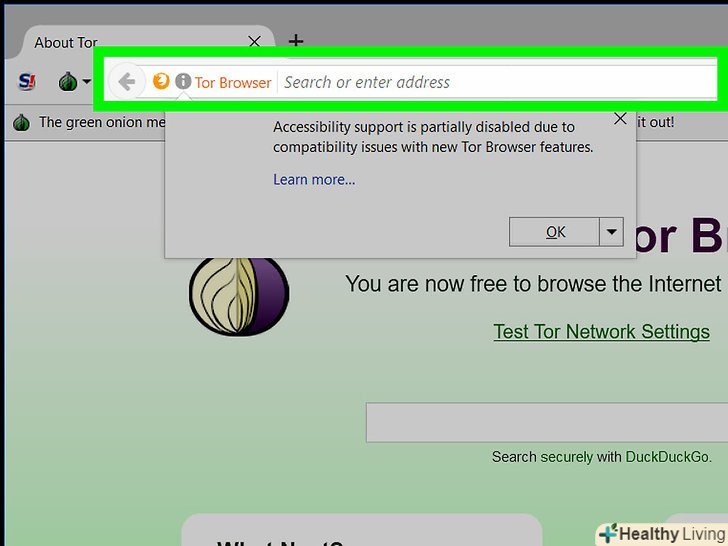Click the NoScript S! toolbar icon
Viewport: 728px width, 546px height.
pos(27,82)
